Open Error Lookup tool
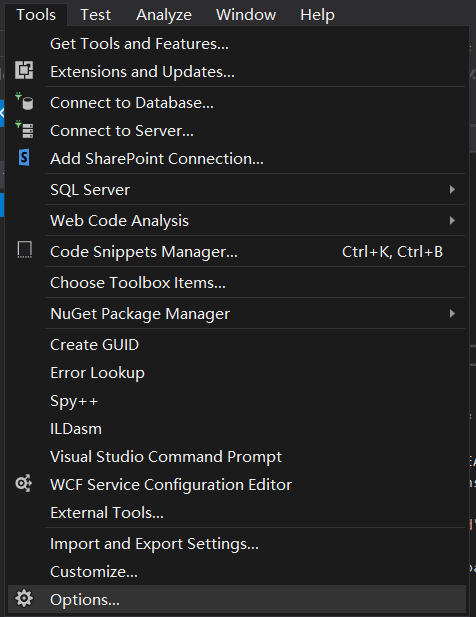The width and height of the screenshot is (476, 617). point(237,373)
